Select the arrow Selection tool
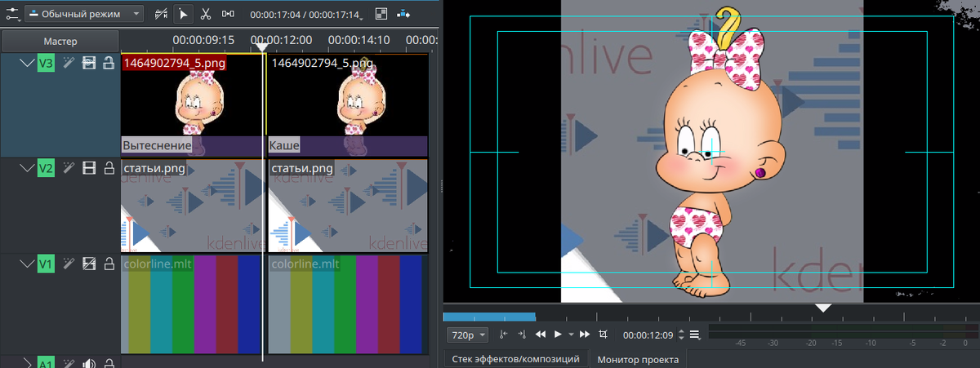 (183, 14)
